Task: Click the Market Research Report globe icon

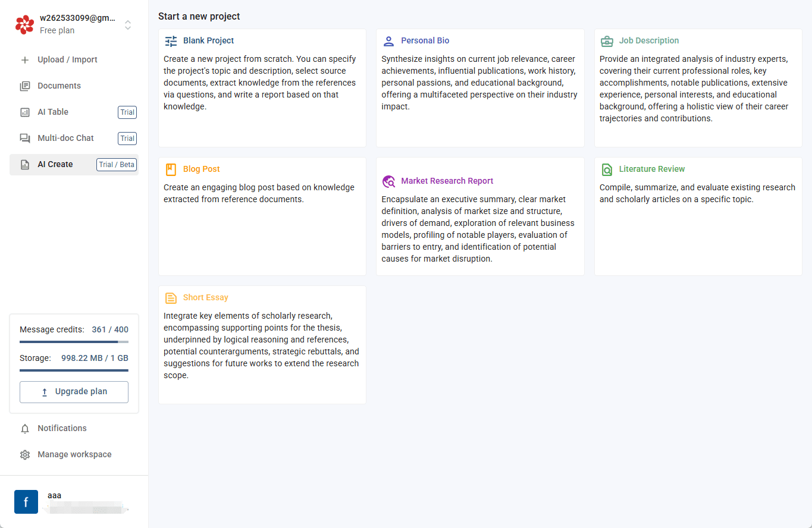Action: [x=388, y=181]
